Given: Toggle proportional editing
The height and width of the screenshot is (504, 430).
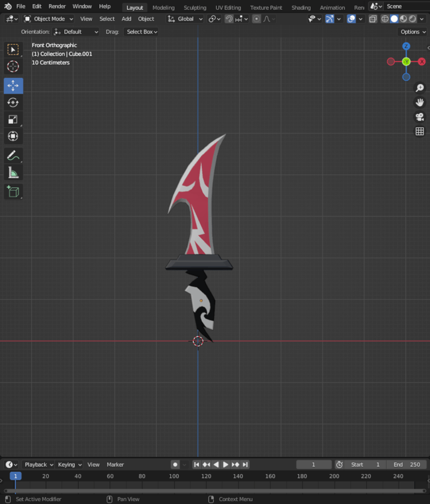Looking at the screenshot, I should coord(256,19).
